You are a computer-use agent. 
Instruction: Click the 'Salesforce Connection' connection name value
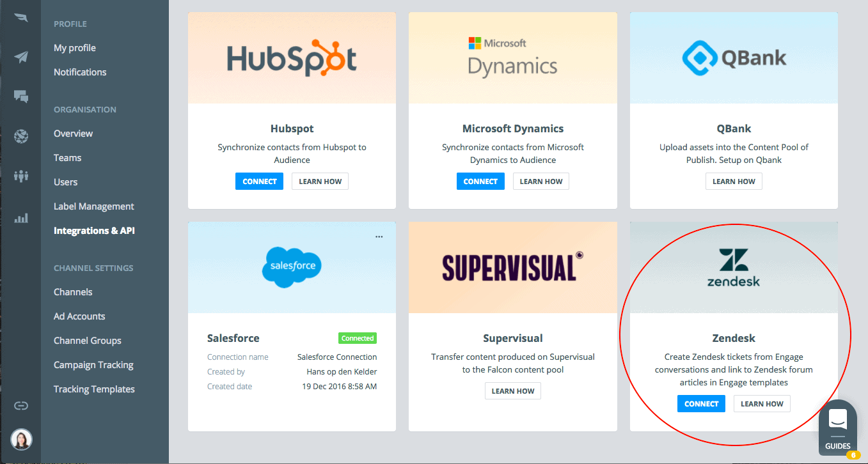click(337, 357)
